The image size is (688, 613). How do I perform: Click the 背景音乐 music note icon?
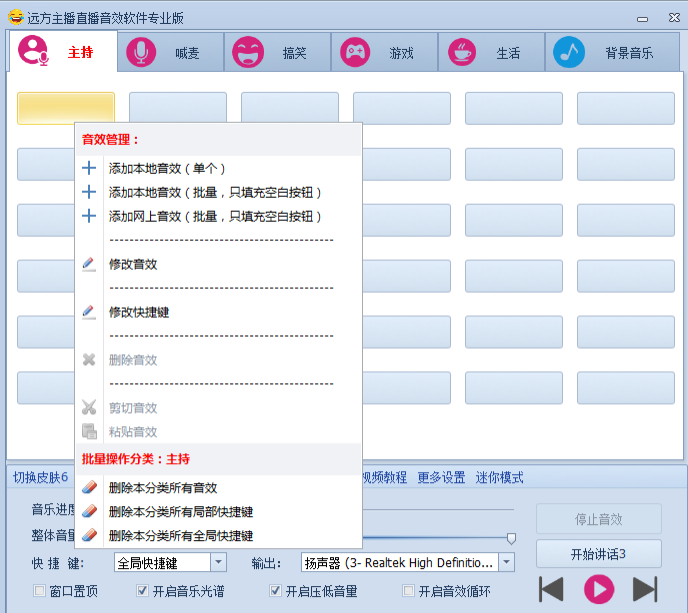tap(569, 52)
